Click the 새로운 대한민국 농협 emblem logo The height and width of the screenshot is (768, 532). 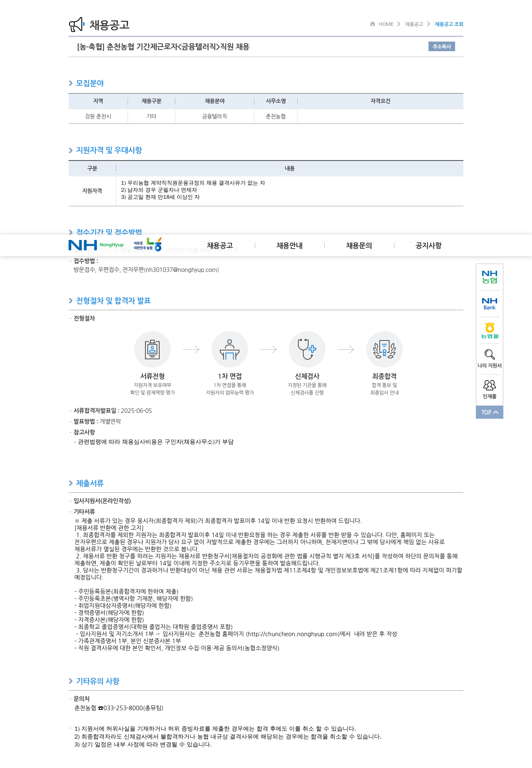[148, 244]
